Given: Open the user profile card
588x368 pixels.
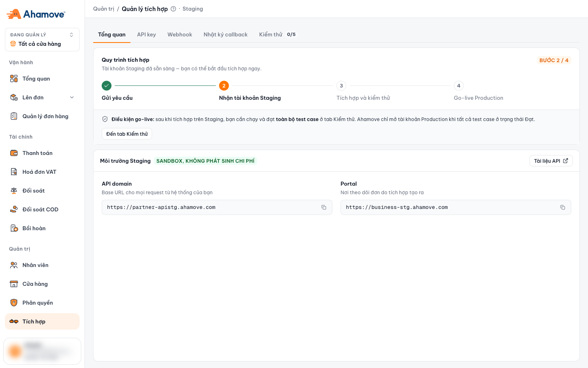Looking at the screenshot, I should [x=42, y=351].
